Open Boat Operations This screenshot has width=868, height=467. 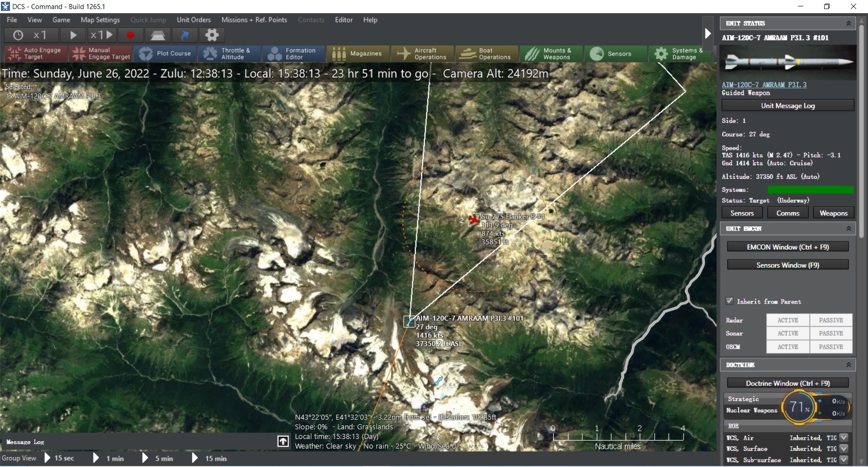click(487, 53)
